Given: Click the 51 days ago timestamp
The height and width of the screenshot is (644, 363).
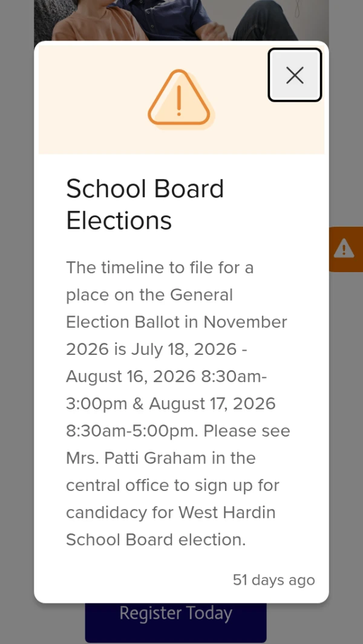Looking at the screenshot, I should 274,580.
